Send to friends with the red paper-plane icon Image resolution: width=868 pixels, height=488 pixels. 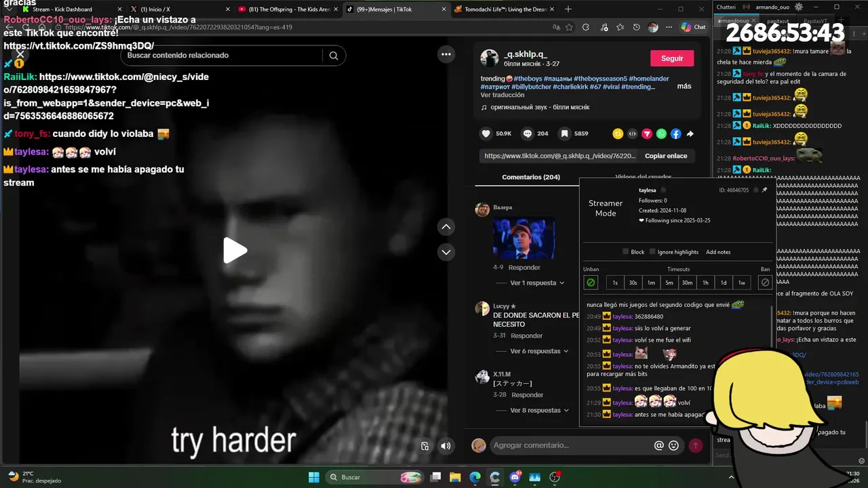pos(647,134)
